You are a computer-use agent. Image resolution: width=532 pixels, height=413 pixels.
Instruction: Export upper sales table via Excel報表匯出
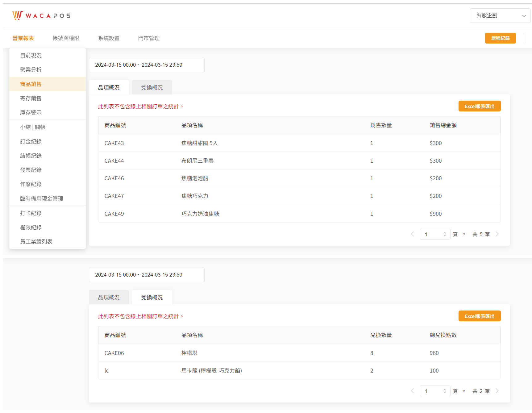pyautogui.click(x=479, y=106)
